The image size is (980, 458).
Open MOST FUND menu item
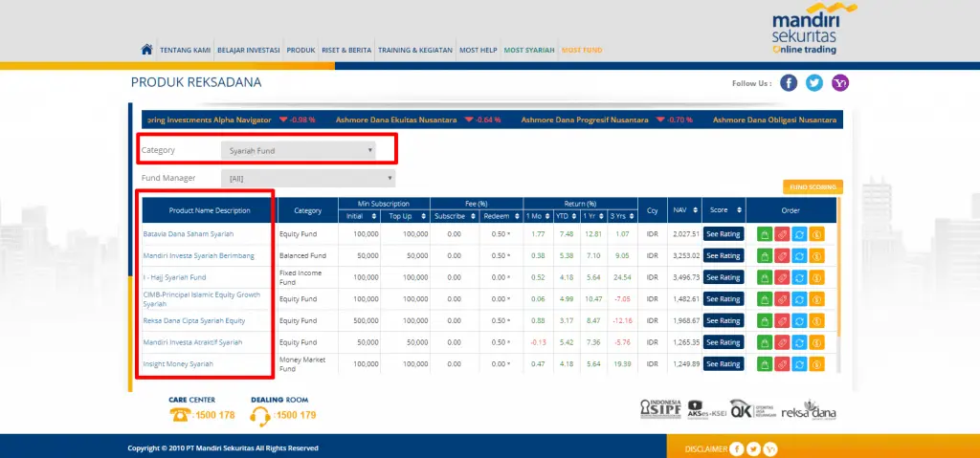click(582, 50)
